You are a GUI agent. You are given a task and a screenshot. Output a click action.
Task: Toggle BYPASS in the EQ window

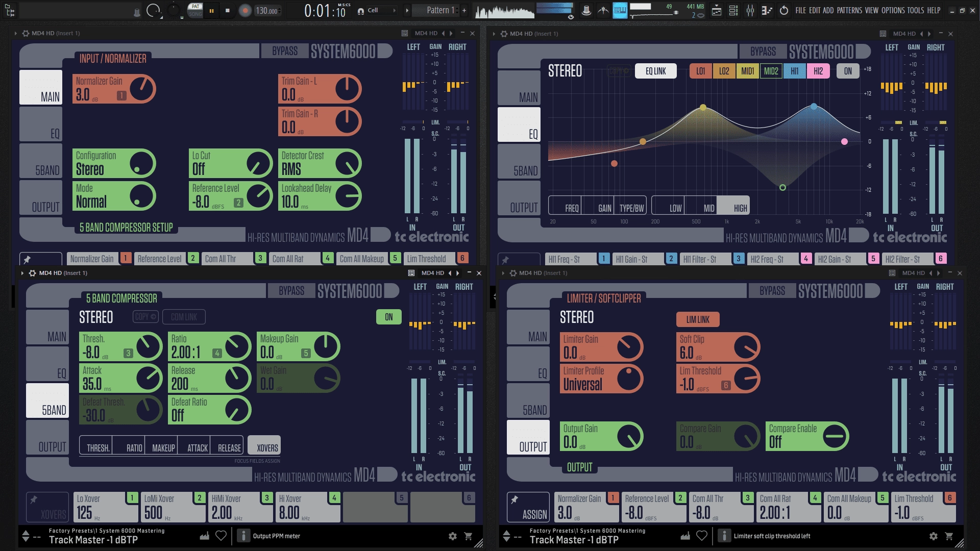click(x=763, y=52)
